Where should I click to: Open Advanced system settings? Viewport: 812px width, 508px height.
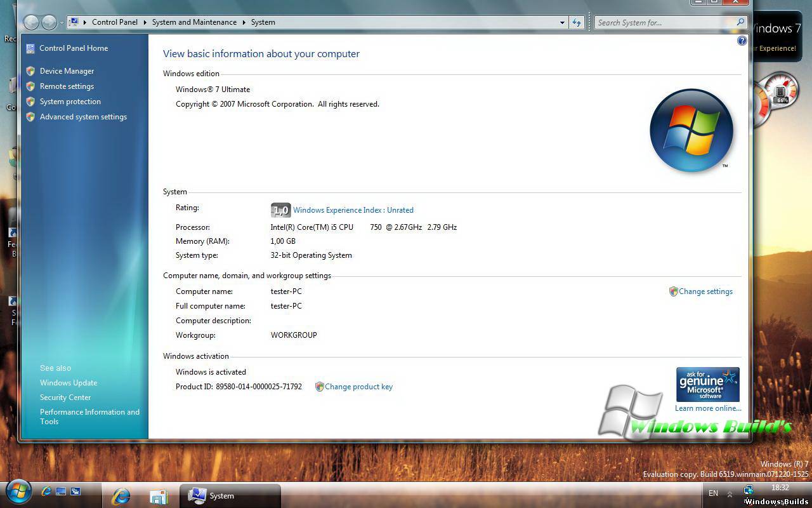pos(83,117)
